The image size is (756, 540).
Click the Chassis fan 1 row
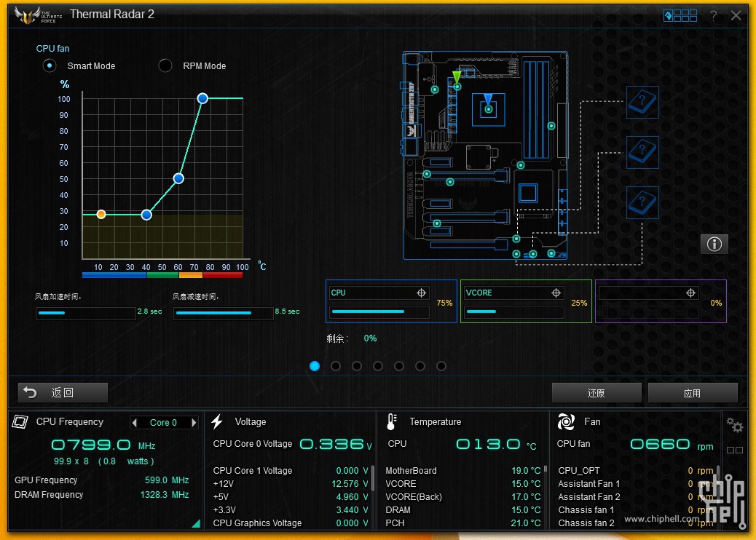pyautogui.click(x=636, y=509)
